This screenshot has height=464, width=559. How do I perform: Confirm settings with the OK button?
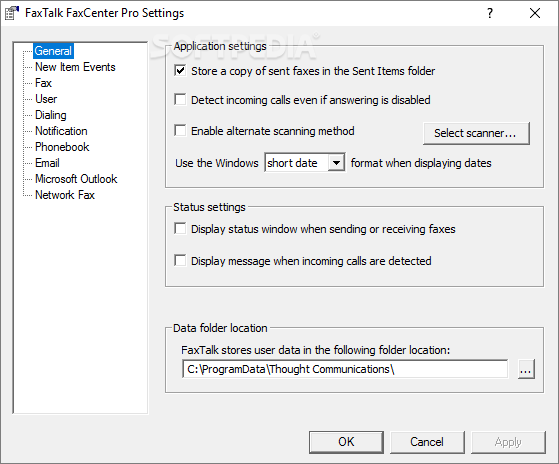pyautogui.click(x=346, y=442)
